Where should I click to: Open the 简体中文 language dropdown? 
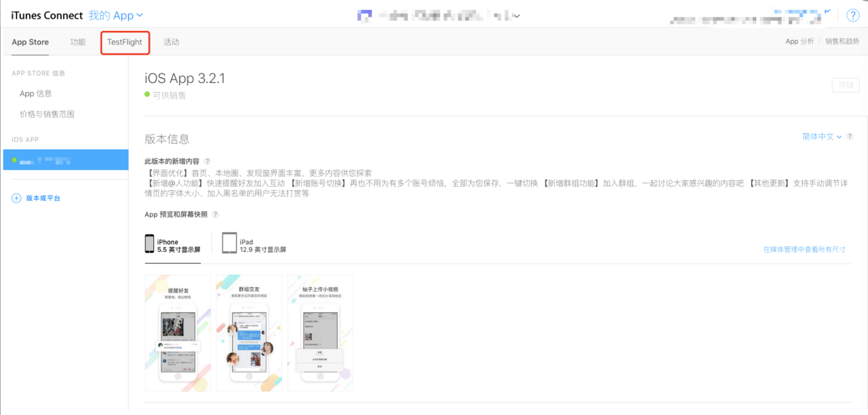point(822,136)
